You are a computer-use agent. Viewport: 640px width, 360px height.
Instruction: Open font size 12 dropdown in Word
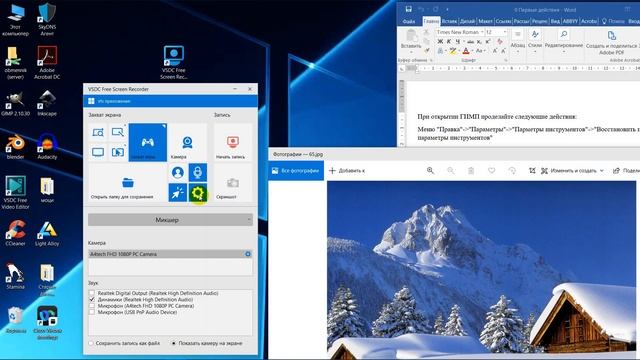[505, 32]
